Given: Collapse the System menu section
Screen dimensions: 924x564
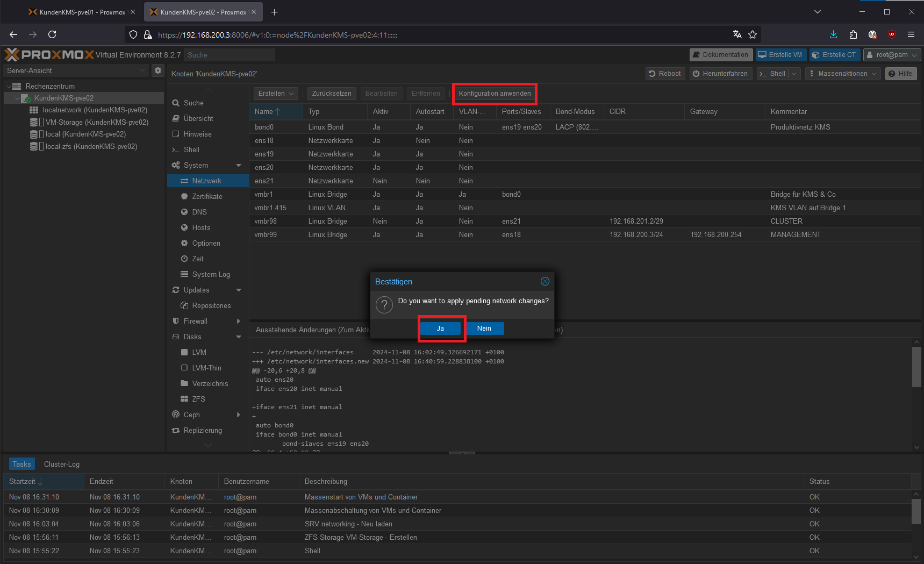Looking at the screenshot, I should 239,166.
